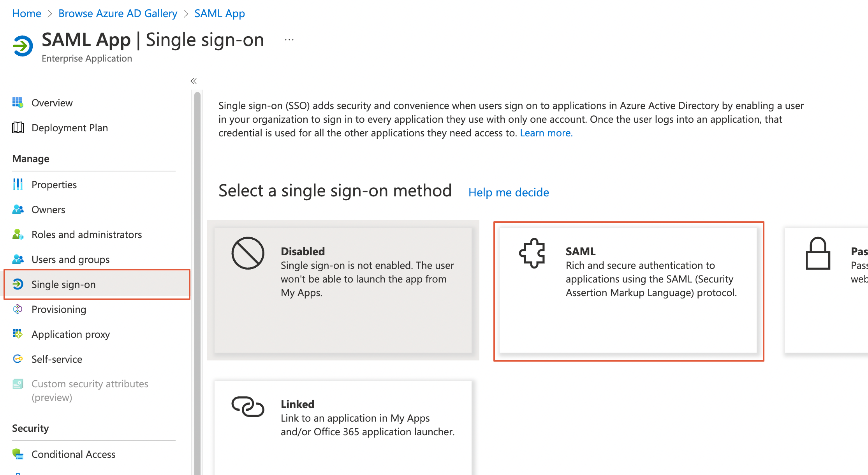Select Single sign-on in sidebar
This screenshot has width=868, height=475.
pyautogui.click(x=63, y=284)
